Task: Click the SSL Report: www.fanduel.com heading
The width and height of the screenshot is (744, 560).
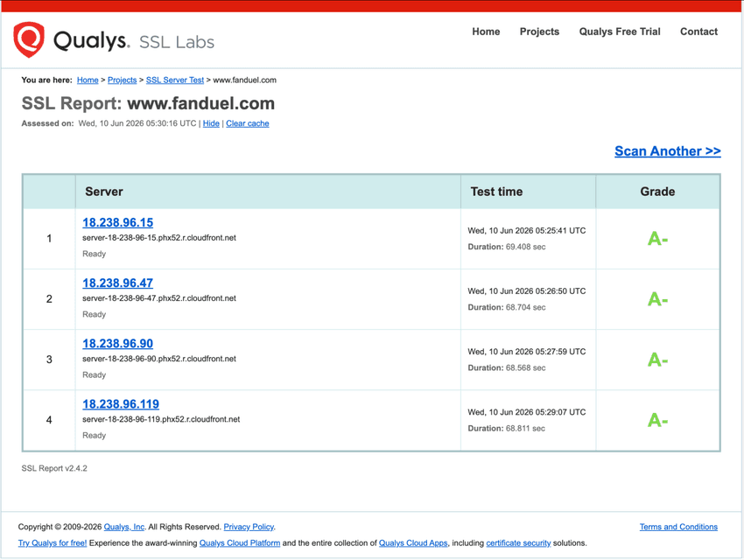Action: pos(148,103)
